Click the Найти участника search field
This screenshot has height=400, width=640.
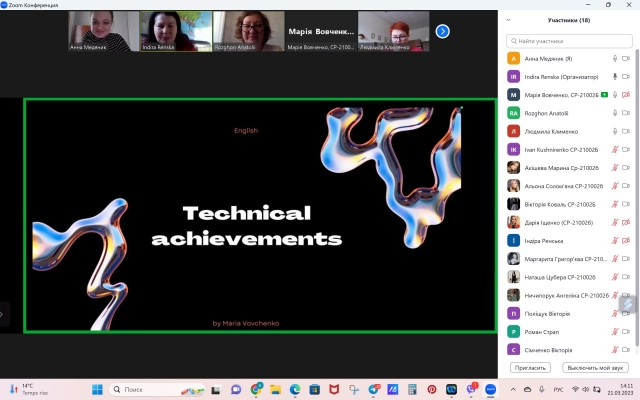coord(568,40)
